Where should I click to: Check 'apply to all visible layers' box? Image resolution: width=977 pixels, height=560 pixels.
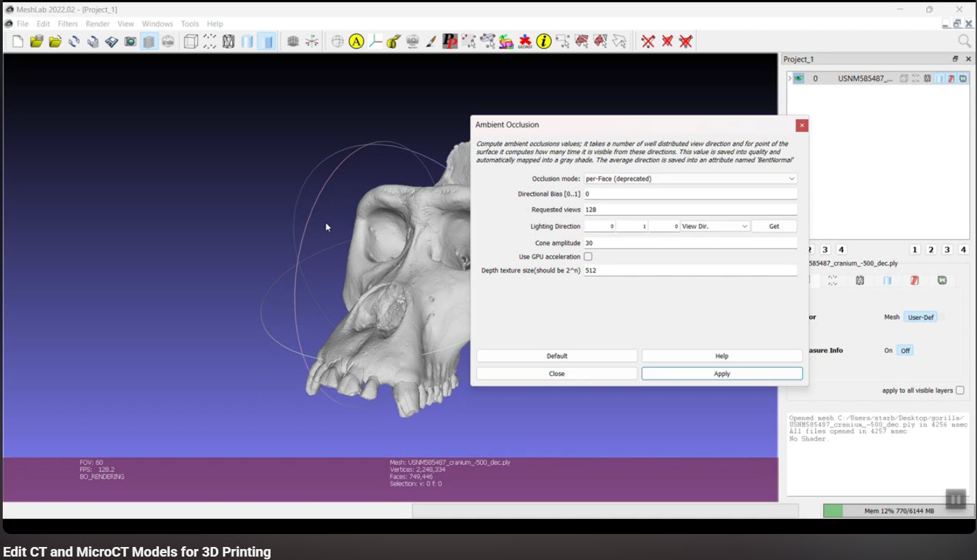click(x=960, y=390)
